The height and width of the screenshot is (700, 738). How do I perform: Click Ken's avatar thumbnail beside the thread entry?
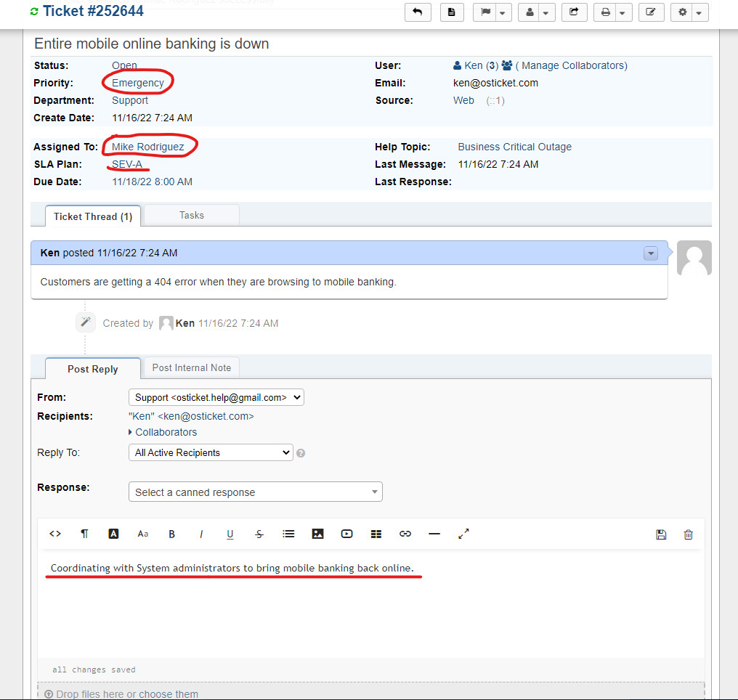(694, 258)
